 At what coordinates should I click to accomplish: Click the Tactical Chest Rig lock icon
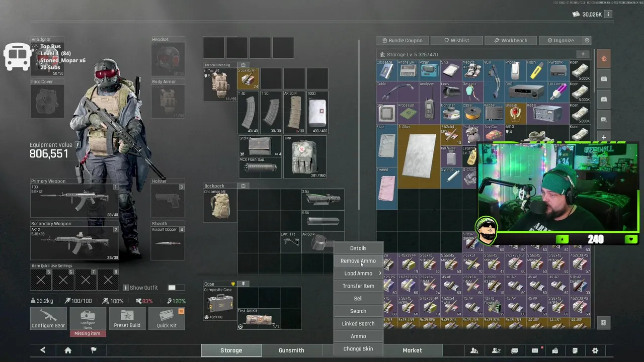click(243, 65)
